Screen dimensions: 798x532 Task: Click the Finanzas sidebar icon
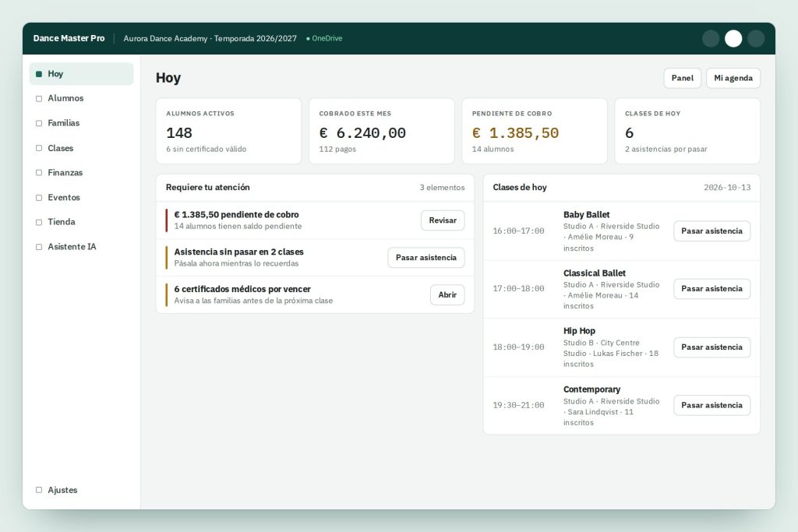39,172
